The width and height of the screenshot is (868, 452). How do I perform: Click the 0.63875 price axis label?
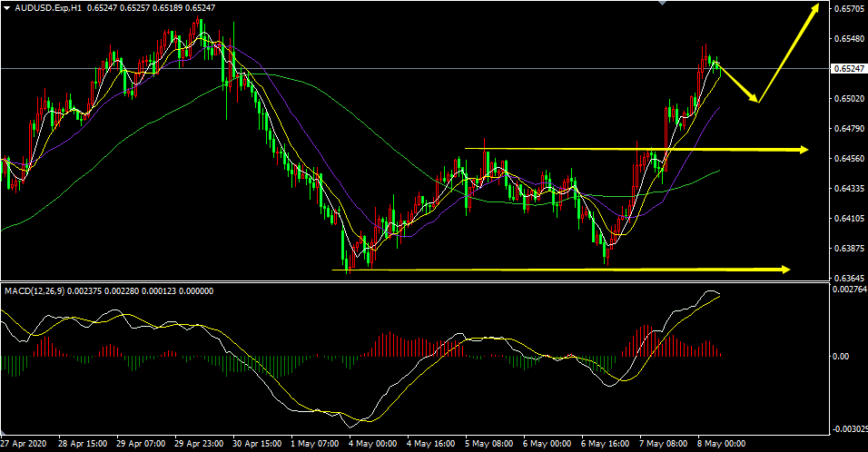(x=850, y=248)
